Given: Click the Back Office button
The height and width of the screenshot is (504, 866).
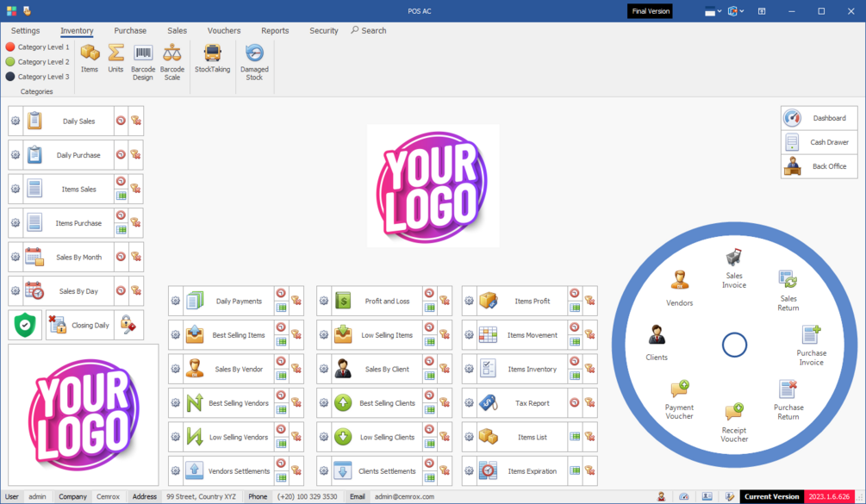Looking at the screenshot, I should click(818, 165).
